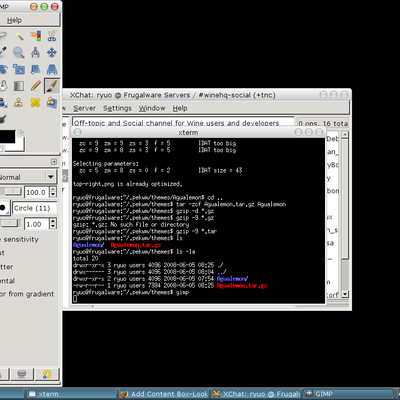Switch to Firefox 'Add Content Box-Look' taskbar entry

coord(164,394)
